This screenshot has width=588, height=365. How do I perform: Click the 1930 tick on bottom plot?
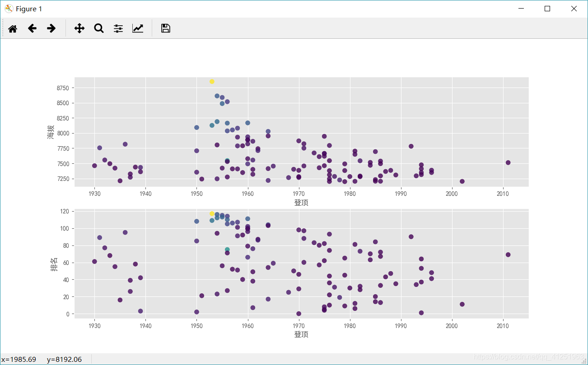click(x=94, y=325)
